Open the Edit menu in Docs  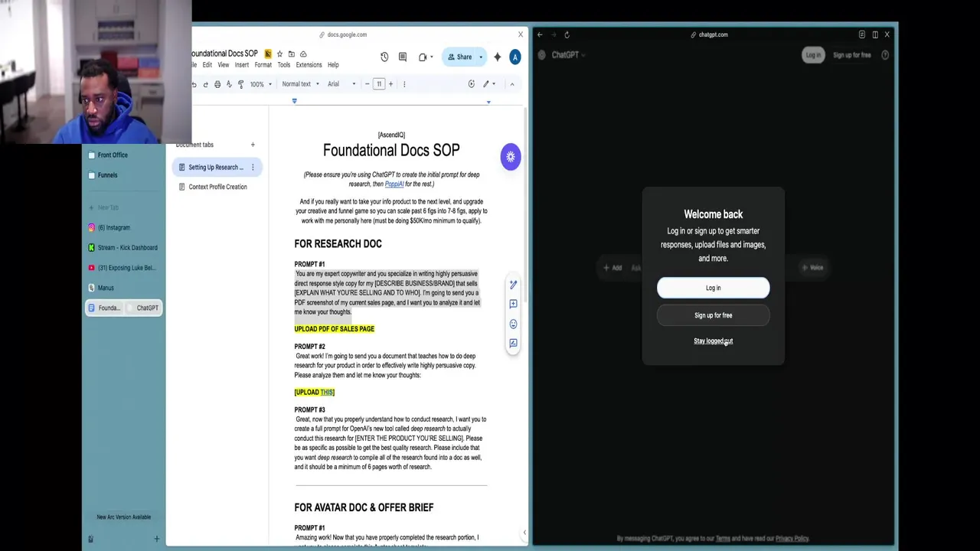[207, 65]
